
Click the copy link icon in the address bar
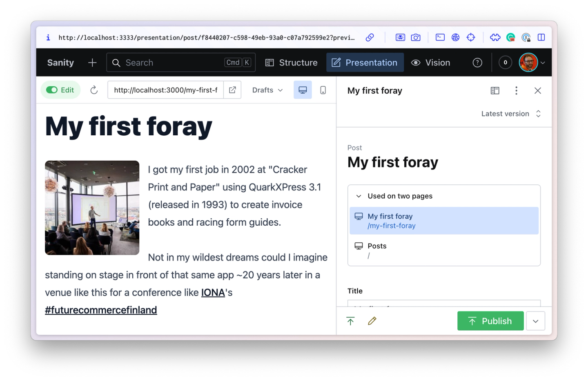click(370, 38)
